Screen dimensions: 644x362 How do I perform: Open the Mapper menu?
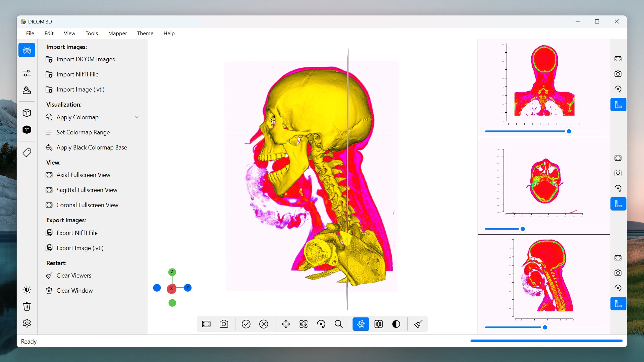coord(117,34)
